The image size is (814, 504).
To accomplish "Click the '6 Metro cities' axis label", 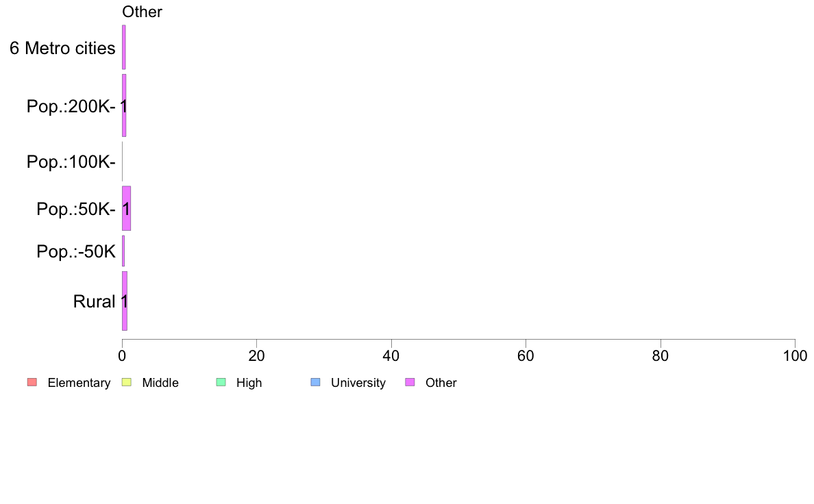I will [x=62, y=48].
